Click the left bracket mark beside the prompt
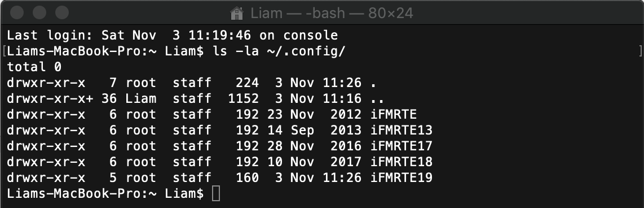 pos(4,51)
